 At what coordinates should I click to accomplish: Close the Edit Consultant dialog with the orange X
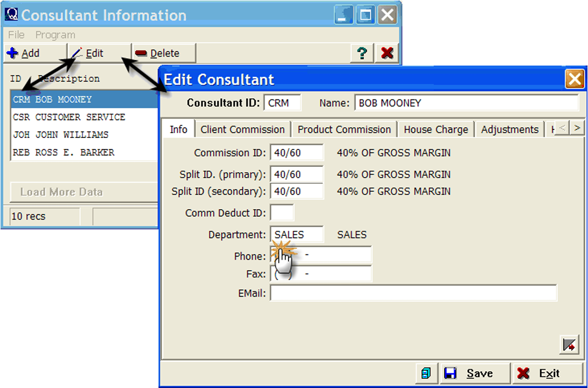click(x=574, y=79)
